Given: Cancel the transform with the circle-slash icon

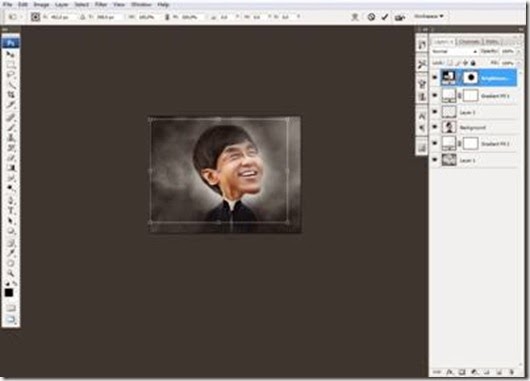Looking at the screenshot, I should coord(371,17).
